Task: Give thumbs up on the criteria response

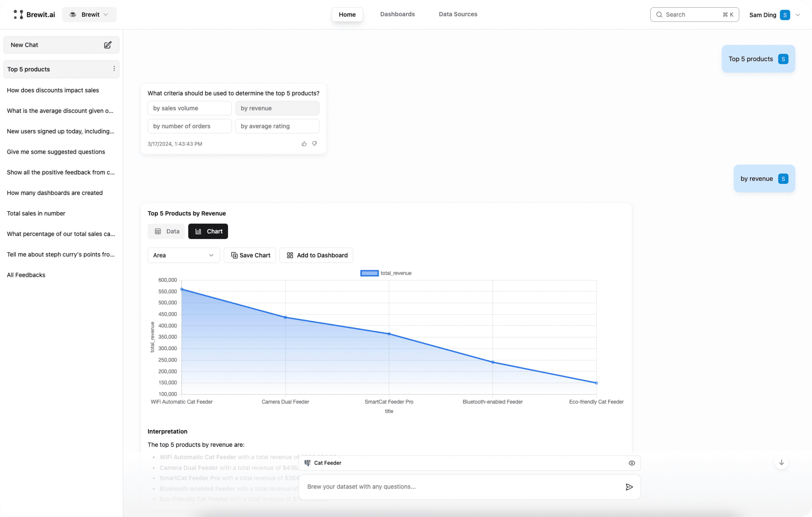Action: point(304,144)
